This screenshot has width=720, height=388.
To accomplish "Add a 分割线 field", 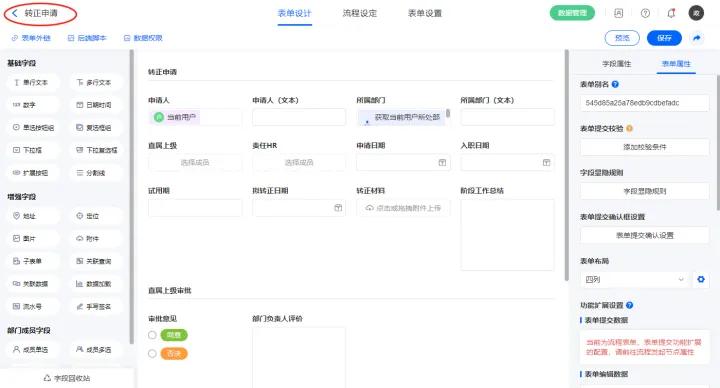I will tap(96, 173).
